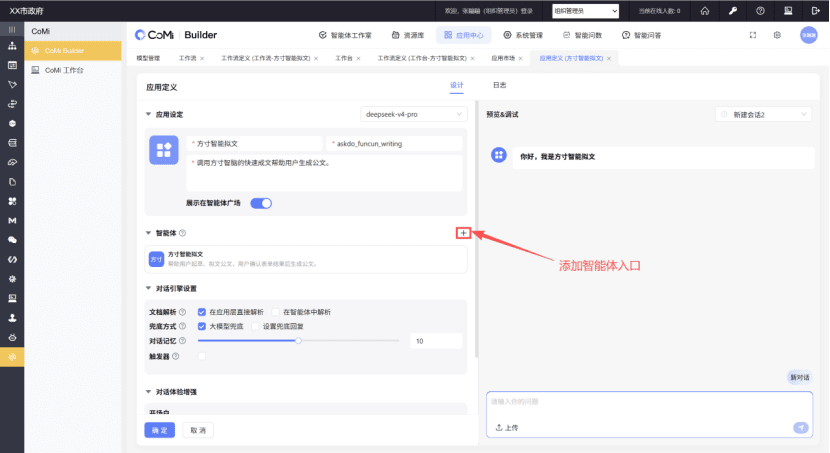Open 系统管理 in top navigation
The image size is (830, 453).
pos(523,35)
